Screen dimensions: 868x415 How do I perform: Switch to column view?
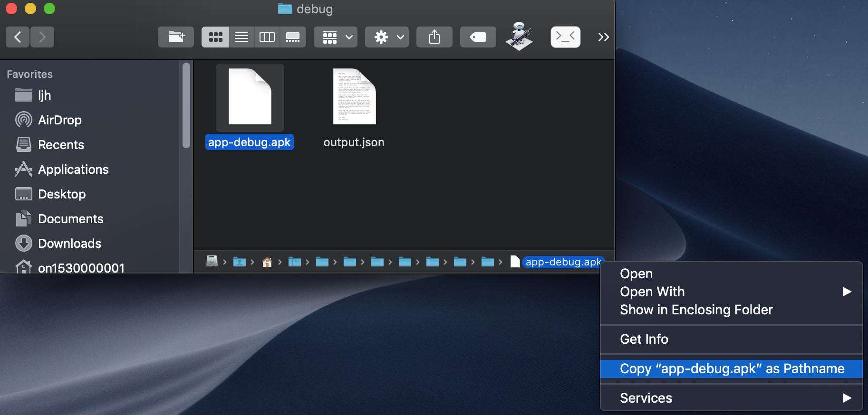(267, 37)
